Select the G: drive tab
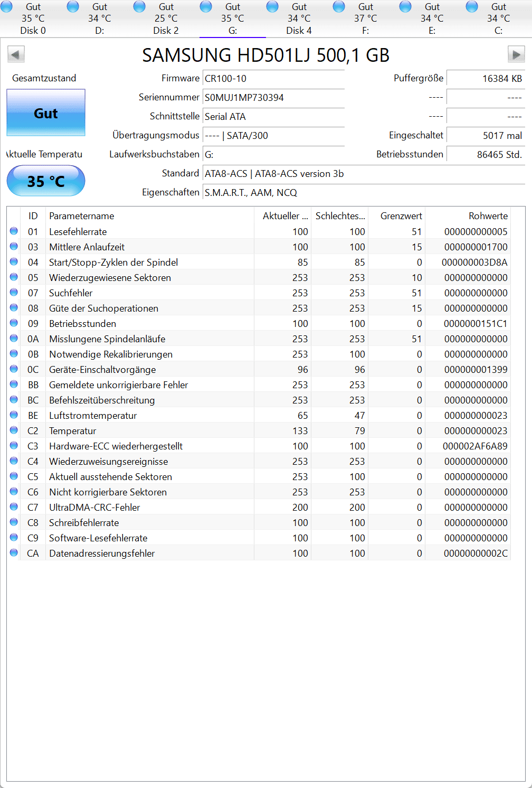This screenshot has width=532, height=788. click(233, 18)
